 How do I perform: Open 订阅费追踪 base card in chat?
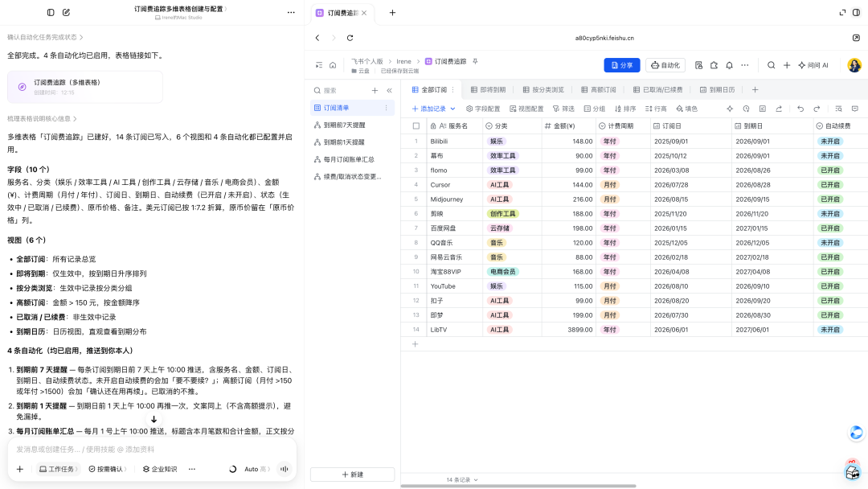84,87
